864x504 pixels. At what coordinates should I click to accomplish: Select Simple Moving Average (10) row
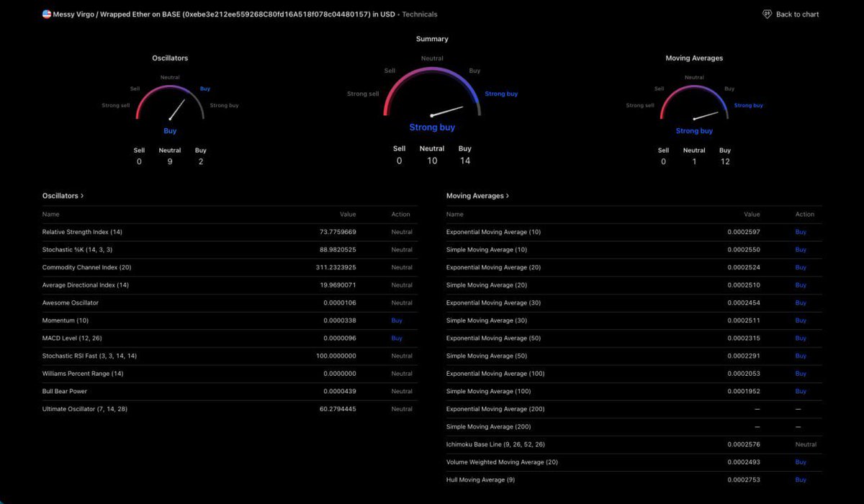(634, 250)
